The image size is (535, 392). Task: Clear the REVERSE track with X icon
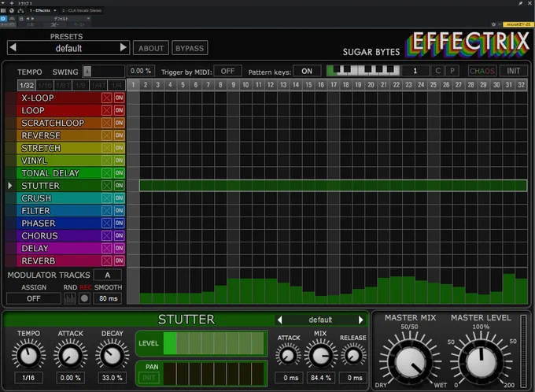(x=106, y=135)
